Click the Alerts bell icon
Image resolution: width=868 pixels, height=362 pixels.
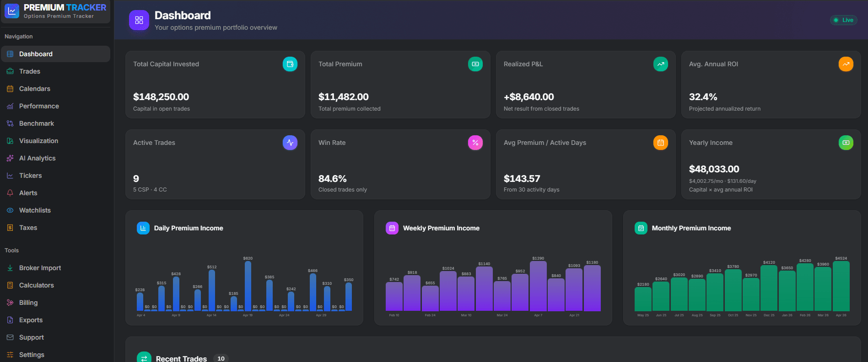pyautogui.click(x=10, y=193)
